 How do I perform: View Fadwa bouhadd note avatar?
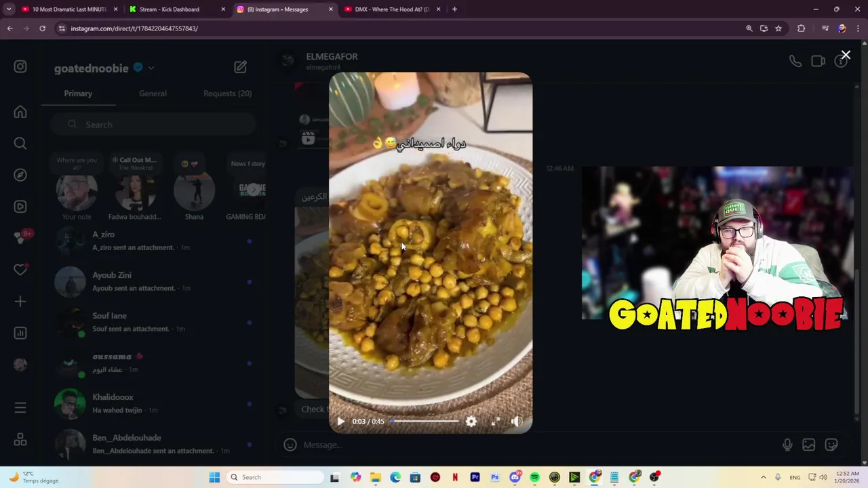(135, 190)
